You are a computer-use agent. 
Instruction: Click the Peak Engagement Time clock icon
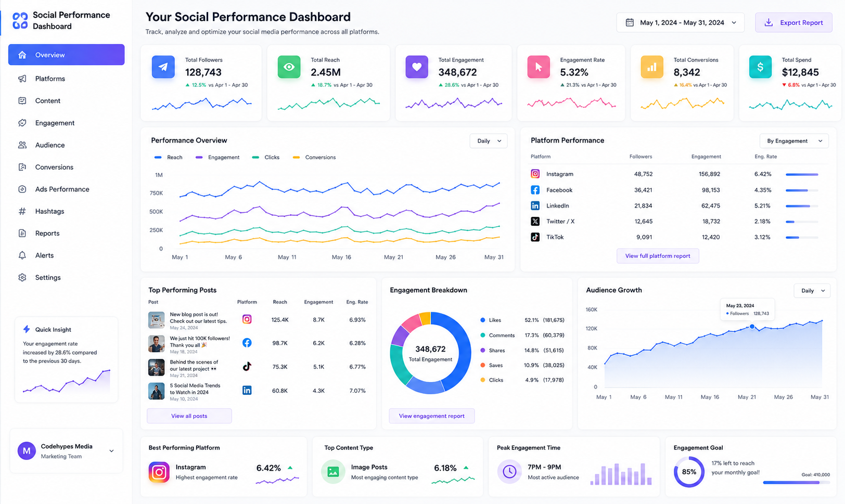[509, 471]
